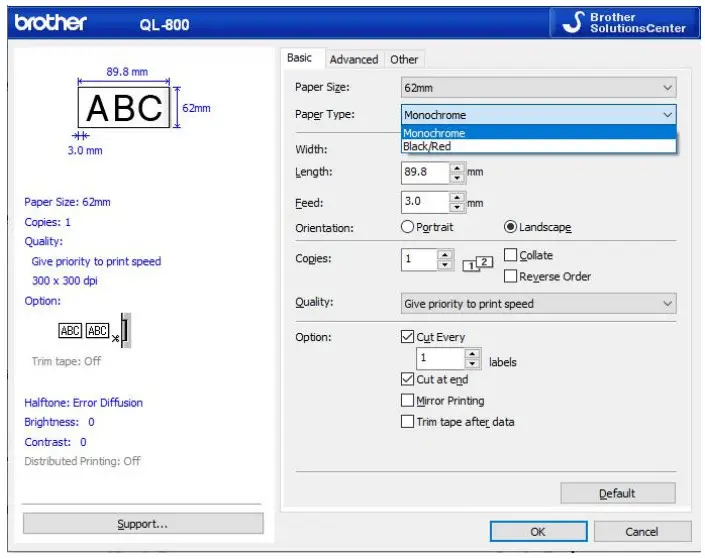The height and width of the screenshot is (559, 705).
Task: Click 'Distributed Printing: Off' text
Action: [x=83, y=461]
